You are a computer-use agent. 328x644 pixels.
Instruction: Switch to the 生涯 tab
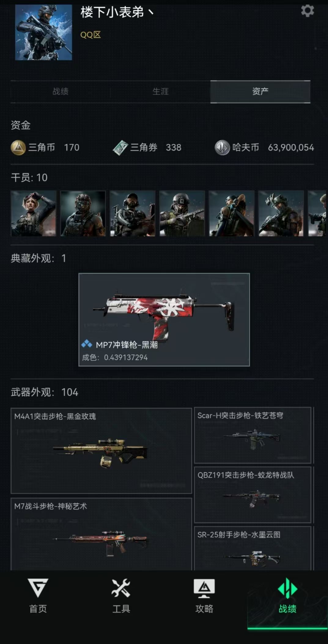[x=160, y=91]
